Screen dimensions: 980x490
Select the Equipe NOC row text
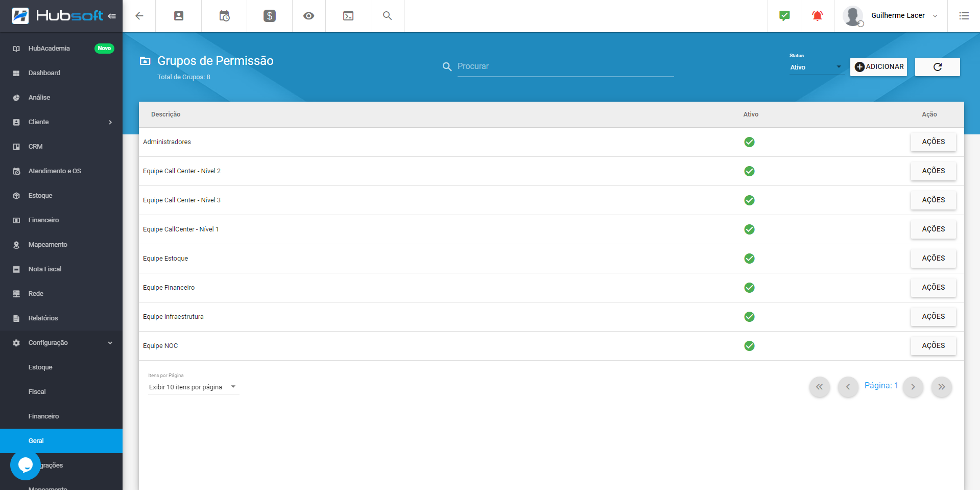tap(160, 346)
